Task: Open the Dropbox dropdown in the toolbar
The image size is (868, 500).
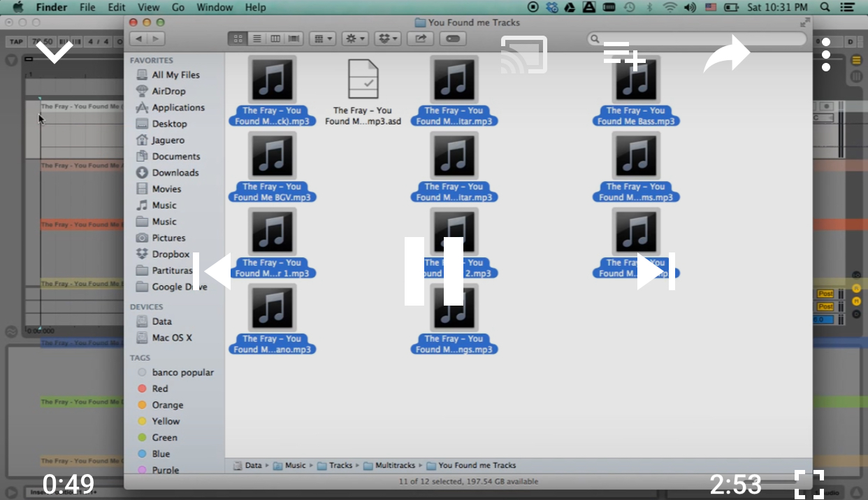Action: click(x=387, y=38)
